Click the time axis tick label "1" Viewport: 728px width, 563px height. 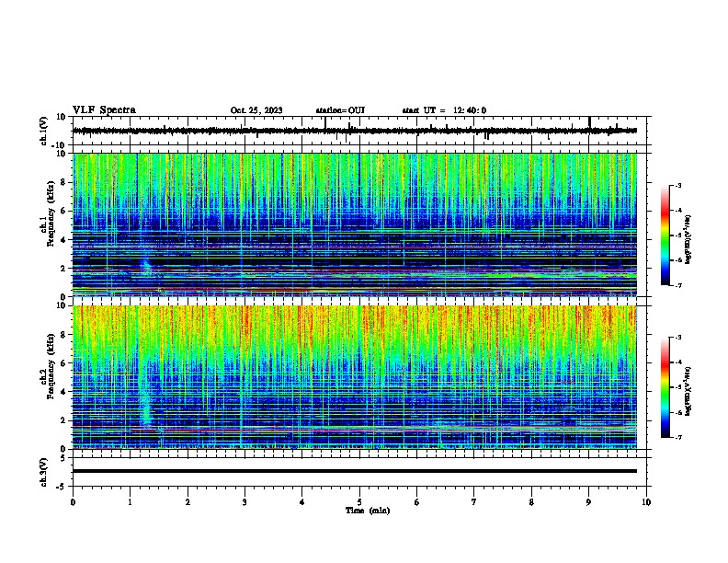[130, 502]
